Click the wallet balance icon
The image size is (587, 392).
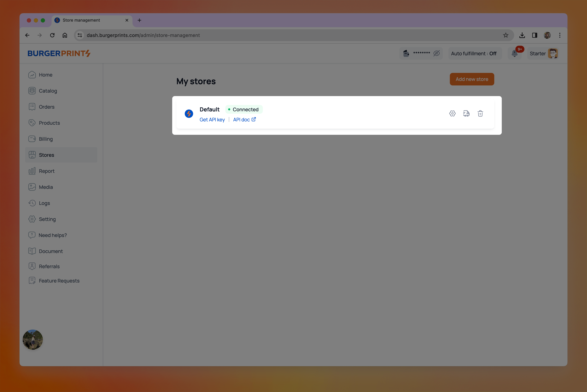406,54
